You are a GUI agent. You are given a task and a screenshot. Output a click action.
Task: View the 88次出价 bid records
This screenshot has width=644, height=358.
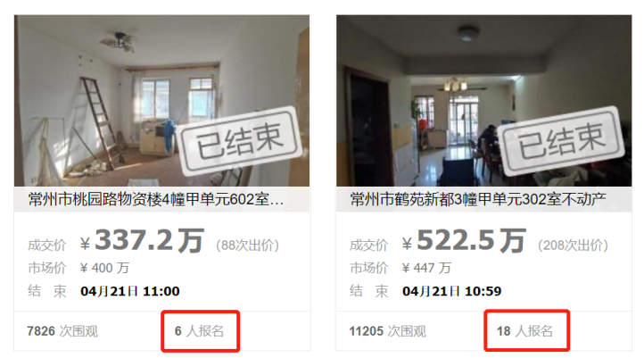tap(248, 246)
